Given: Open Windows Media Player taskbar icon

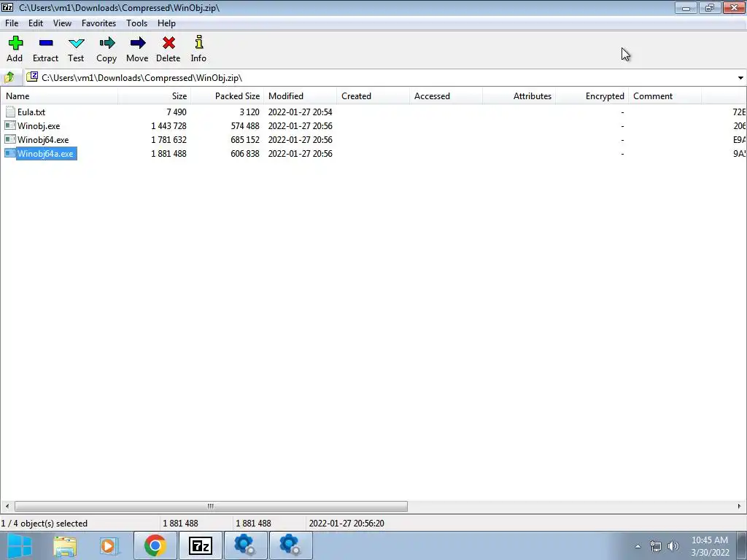Looking at the screenshot, I should (109, 545).
